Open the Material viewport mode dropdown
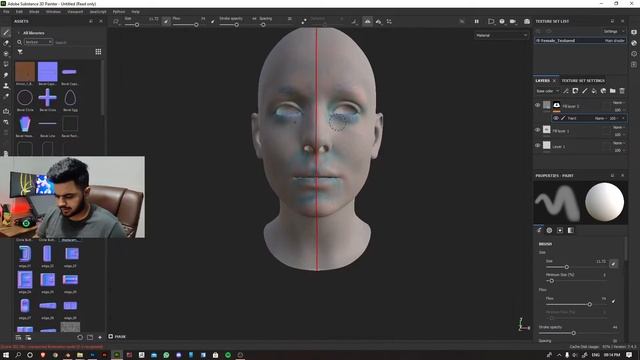 click(x=501, y=36)
